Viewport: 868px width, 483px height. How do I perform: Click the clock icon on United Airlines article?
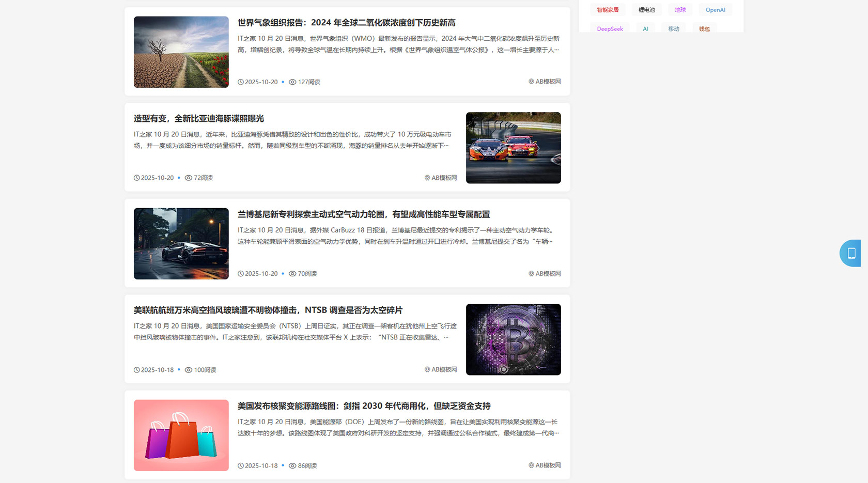coord(136,370)
